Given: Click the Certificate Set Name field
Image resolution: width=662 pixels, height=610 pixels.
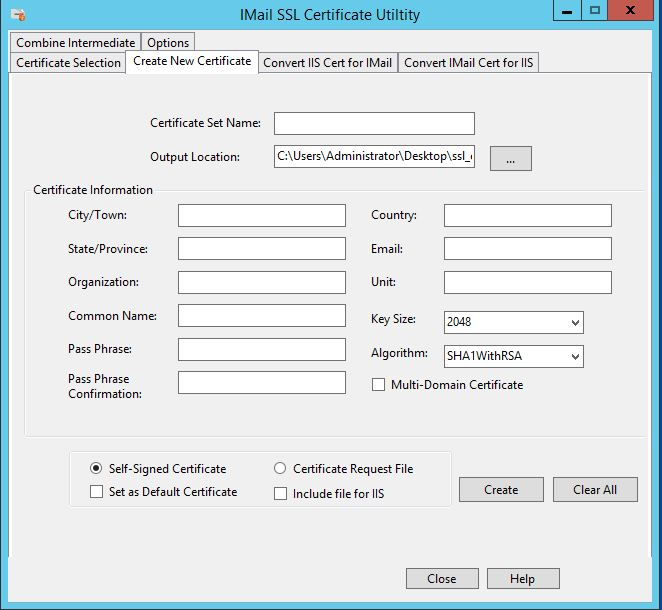Looking at the screenshot, I should click(x=374, y=123).
